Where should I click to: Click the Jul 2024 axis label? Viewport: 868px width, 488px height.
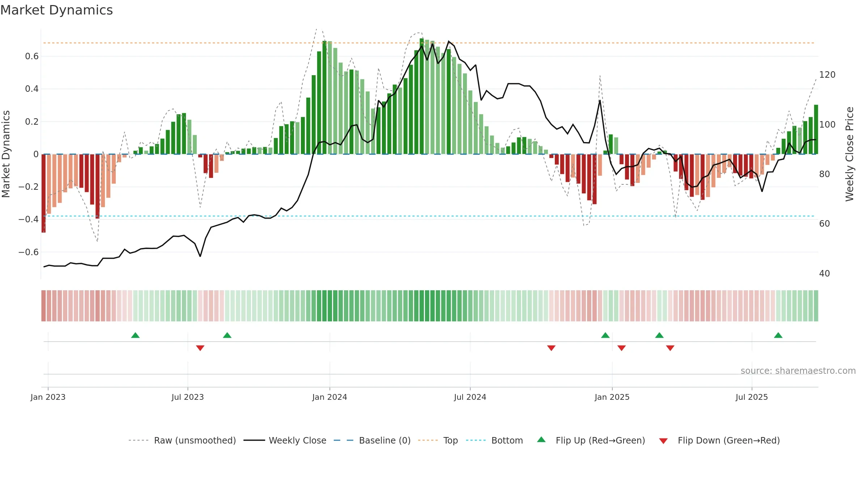point(470,397)
